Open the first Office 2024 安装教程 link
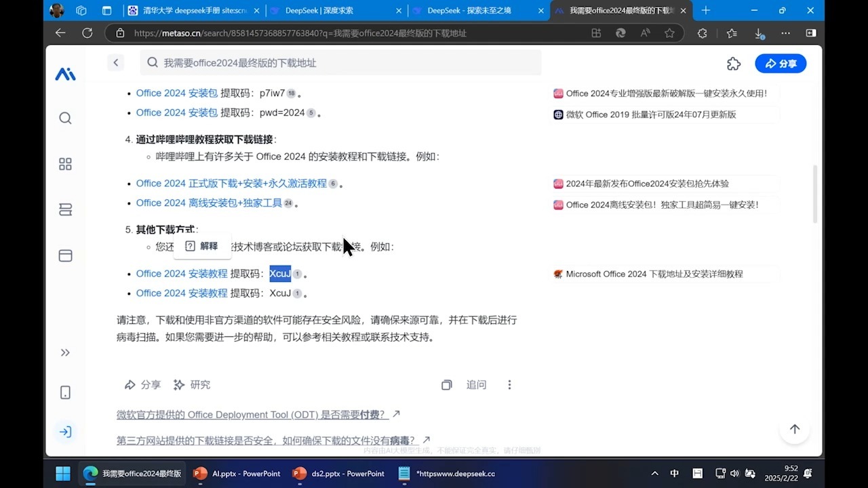This screenshot has height=488, width=868. point(182,274)
